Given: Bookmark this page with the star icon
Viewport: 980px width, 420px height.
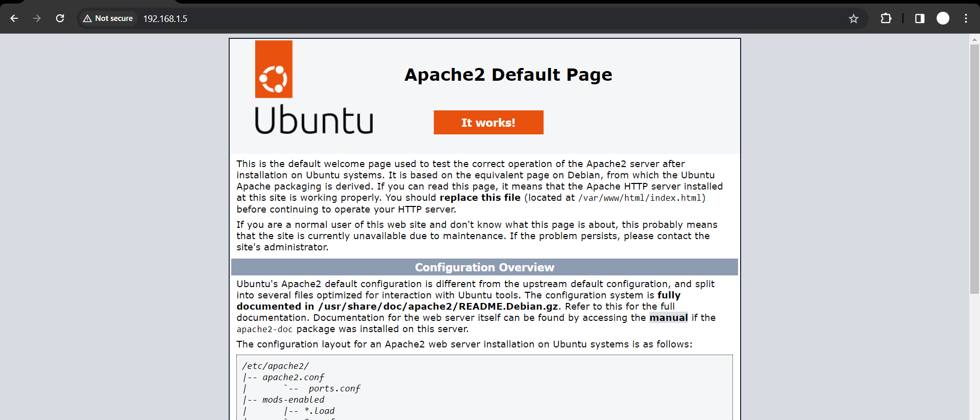Looking at the screenshot, I should tap(853, 18).
